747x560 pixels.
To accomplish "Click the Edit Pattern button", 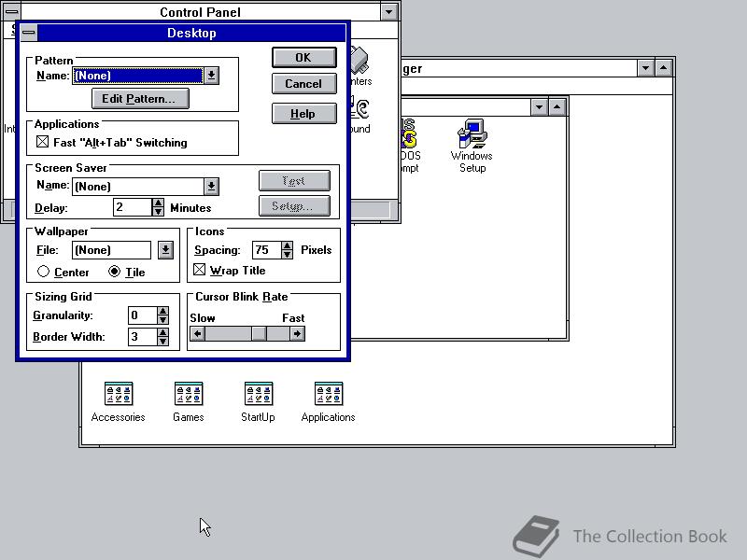I will click(x=140, y=99).
